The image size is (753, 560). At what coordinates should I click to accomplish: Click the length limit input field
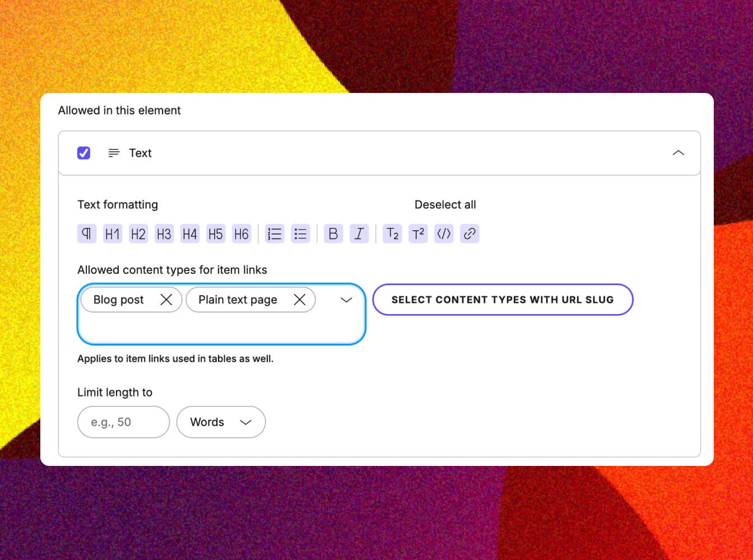(123, 422)
